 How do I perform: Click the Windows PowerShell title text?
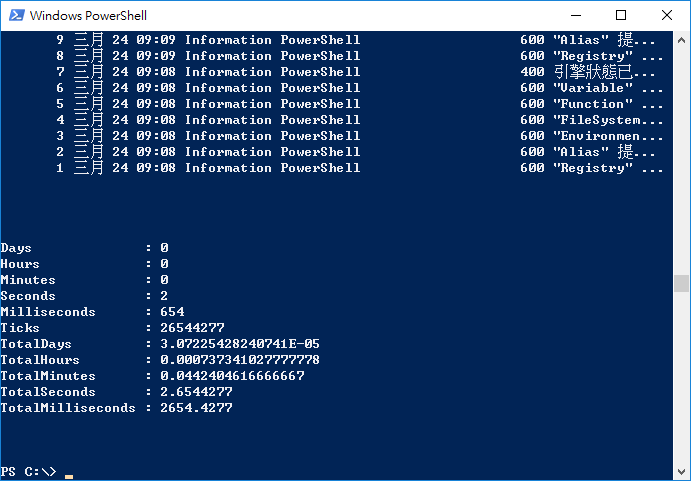[x=88, y=16]
